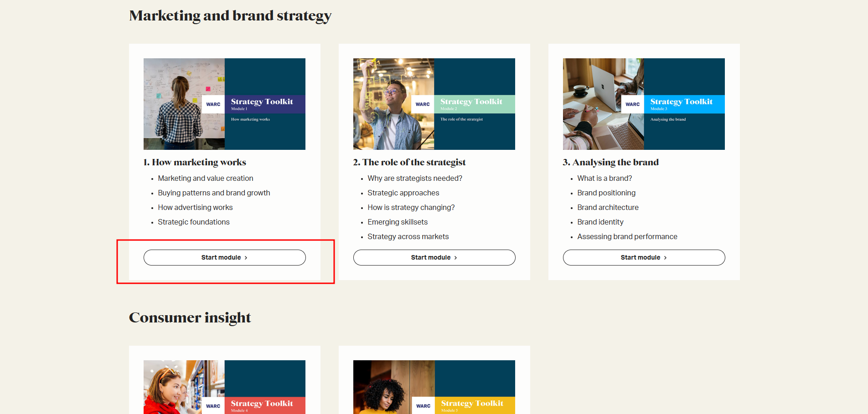
Task: Click the WARC logo on Module 5 thumbnail
Action: point(423,406)
